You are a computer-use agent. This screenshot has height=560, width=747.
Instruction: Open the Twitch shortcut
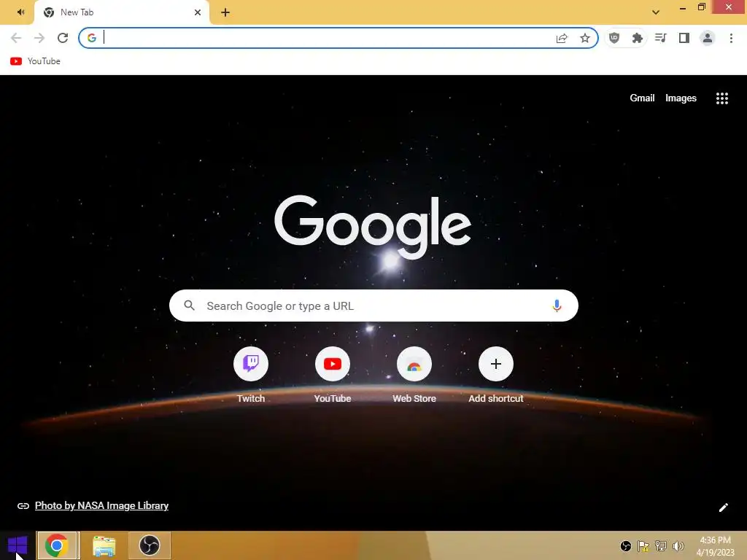click(251, 376)
